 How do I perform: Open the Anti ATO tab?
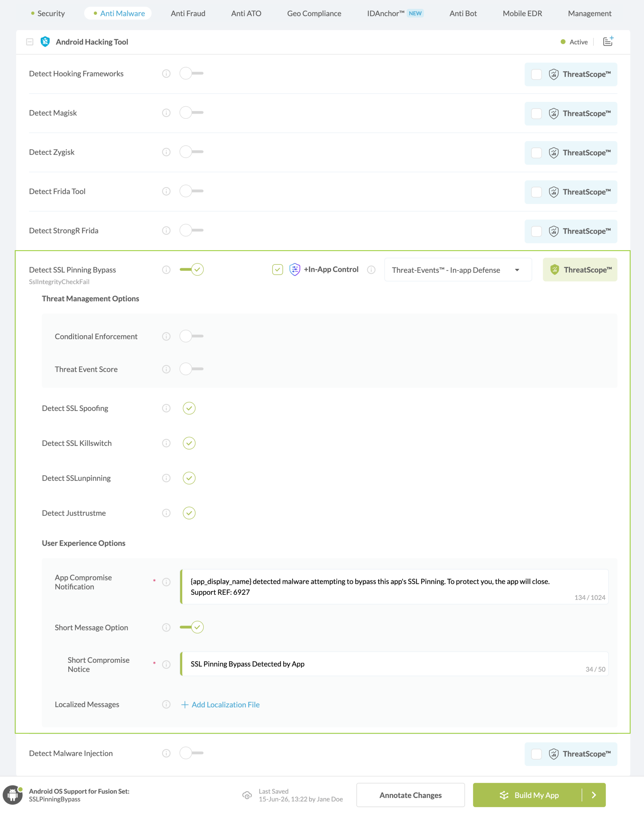pyautogui.click(x=246, y=13)
